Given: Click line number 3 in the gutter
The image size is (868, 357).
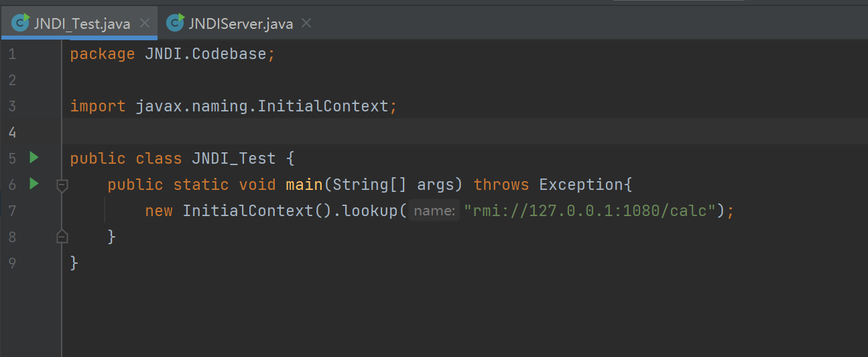Looking at the screenshot, I should coord(12,106).
